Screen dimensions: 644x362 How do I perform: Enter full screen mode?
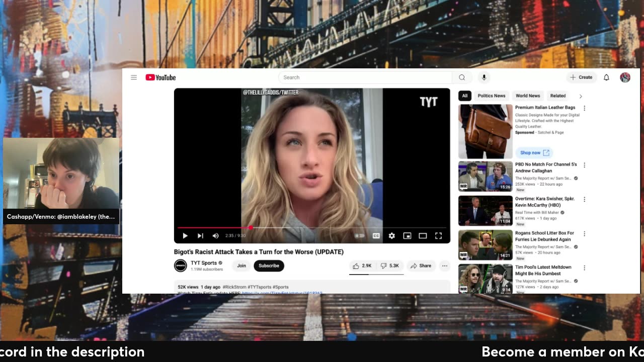point(438,236)
